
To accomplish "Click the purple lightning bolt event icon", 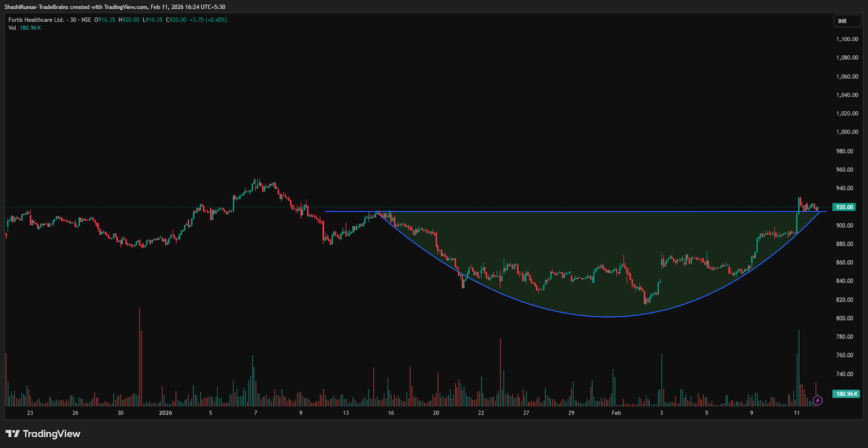I will coord(818,400).
